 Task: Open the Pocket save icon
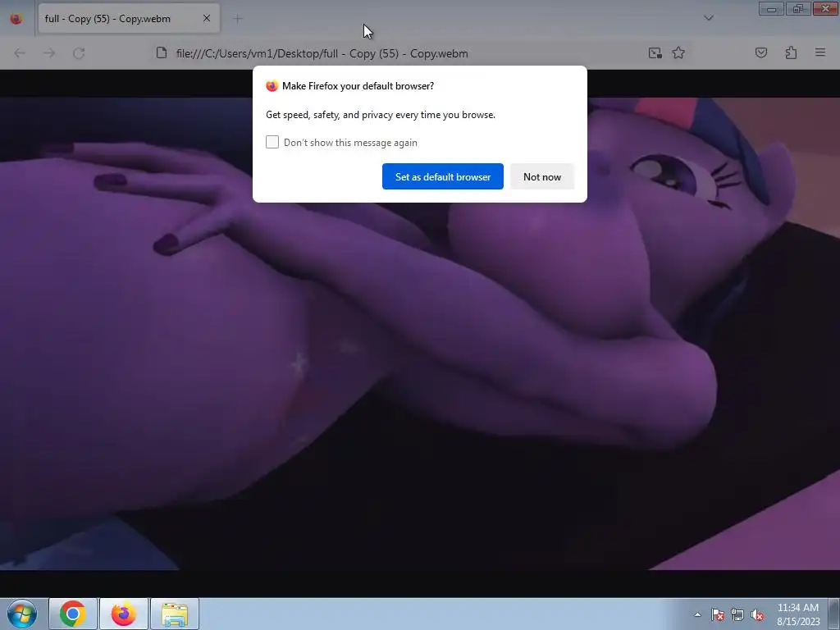click(760, 52)
